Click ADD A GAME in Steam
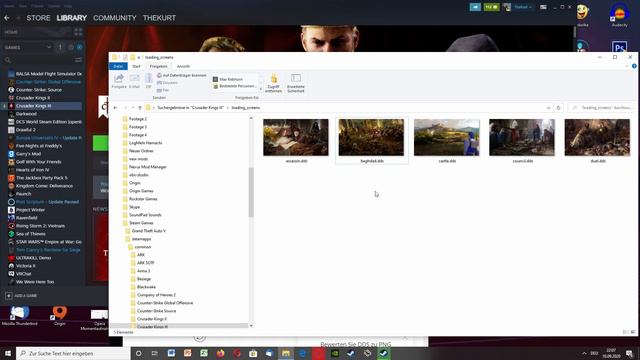This screenshot has width=640, height=360. pos(22,296)
